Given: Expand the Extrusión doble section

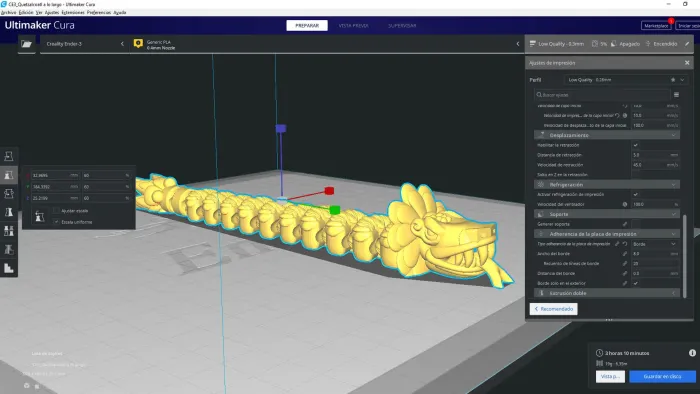Looking at the screenshot, I should click(x=607, y=293).
